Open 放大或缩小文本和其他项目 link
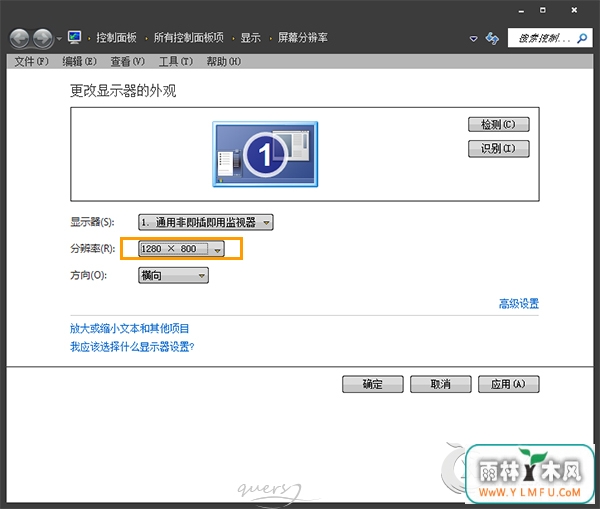This screenshot has width=600, height=509. 129,328
